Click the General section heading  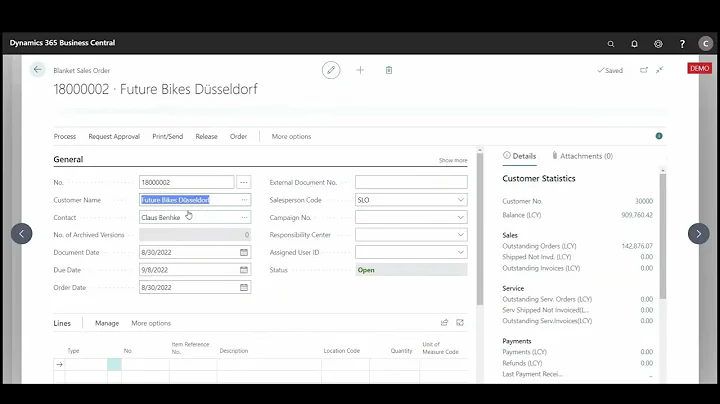click(68, 159)
